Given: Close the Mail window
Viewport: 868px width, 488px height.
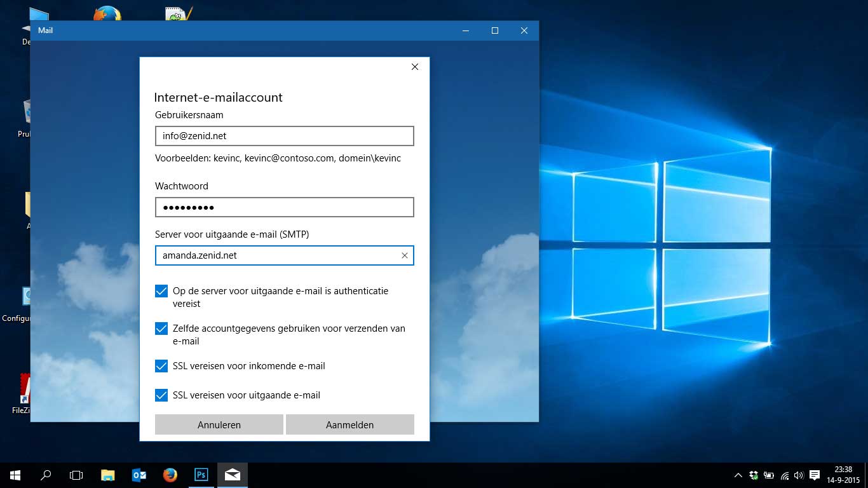Looking at the screenshot, I should pos(524,30).
